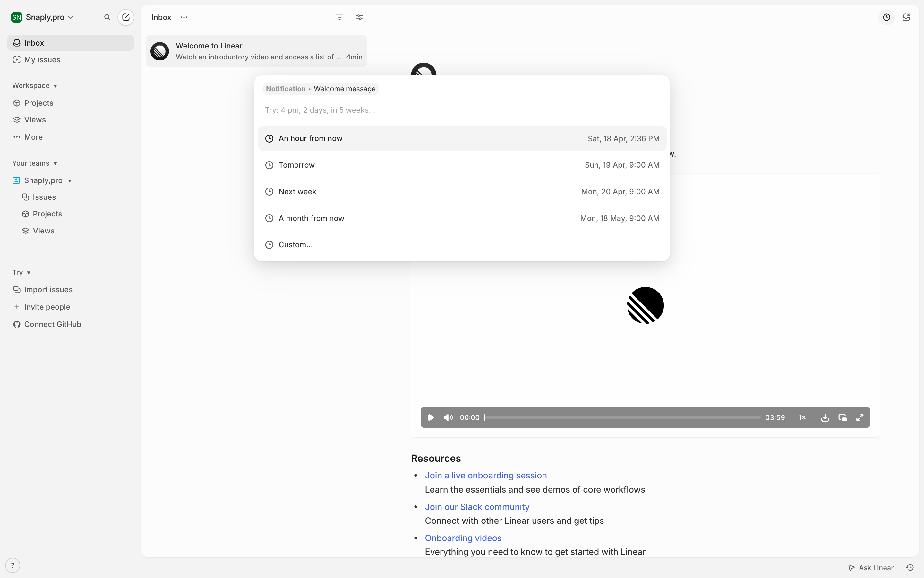Open the search icon in sidebar

(107, 17)
